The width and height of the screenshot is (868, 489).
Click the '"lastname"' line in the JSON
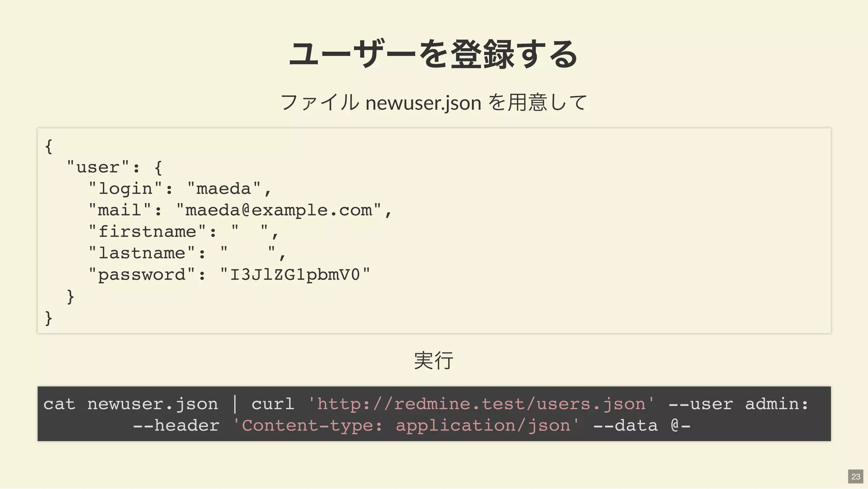pos(187,253)
